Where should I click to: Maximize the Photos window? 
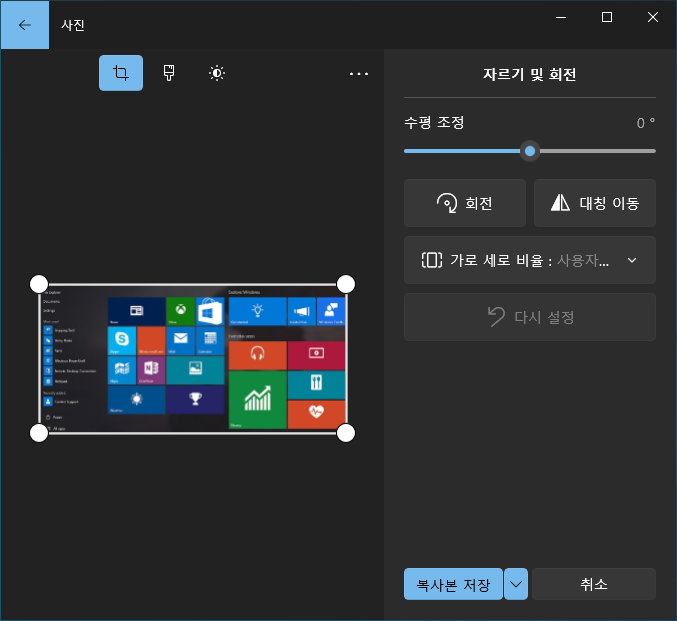point(607,17)
